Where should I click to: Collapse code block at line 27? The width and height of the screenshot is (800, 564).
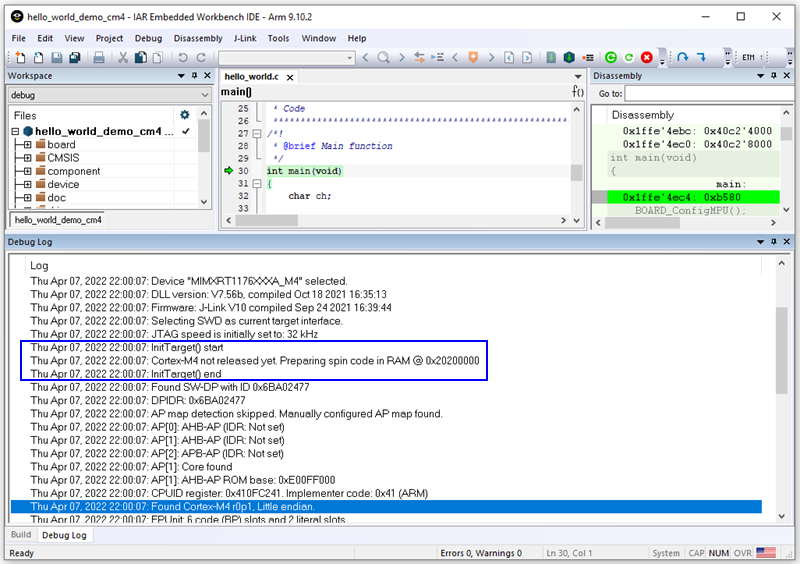[x=257, y=133]
